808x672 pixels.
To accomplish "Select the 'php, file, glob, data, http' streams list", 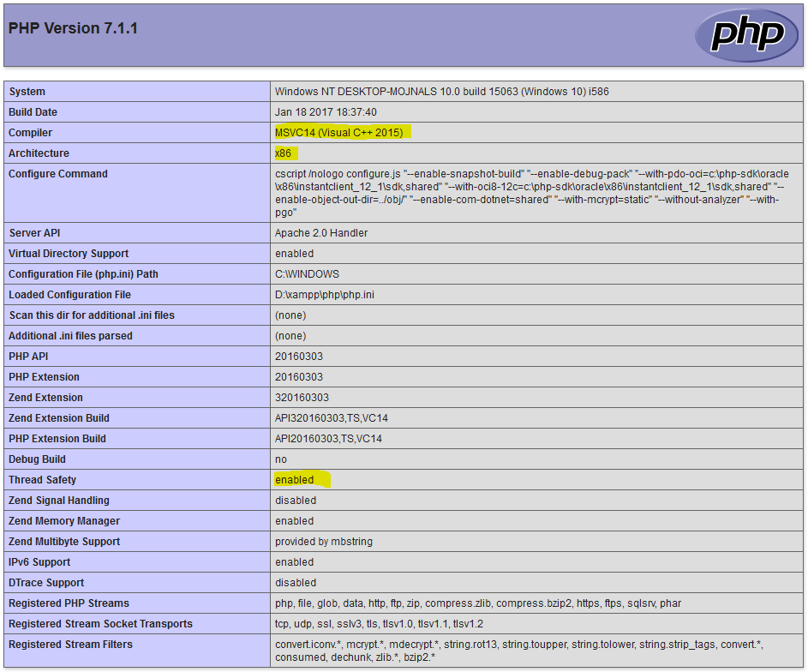I will click(x=478, y=604).
